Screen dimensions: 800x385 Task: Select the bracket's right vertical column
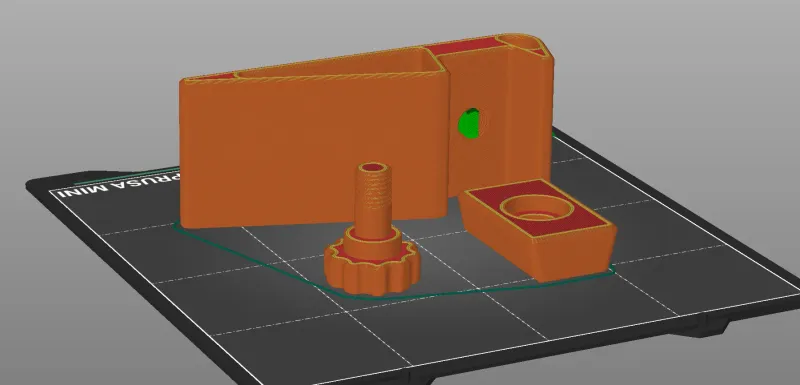click(x=530, y=112)
